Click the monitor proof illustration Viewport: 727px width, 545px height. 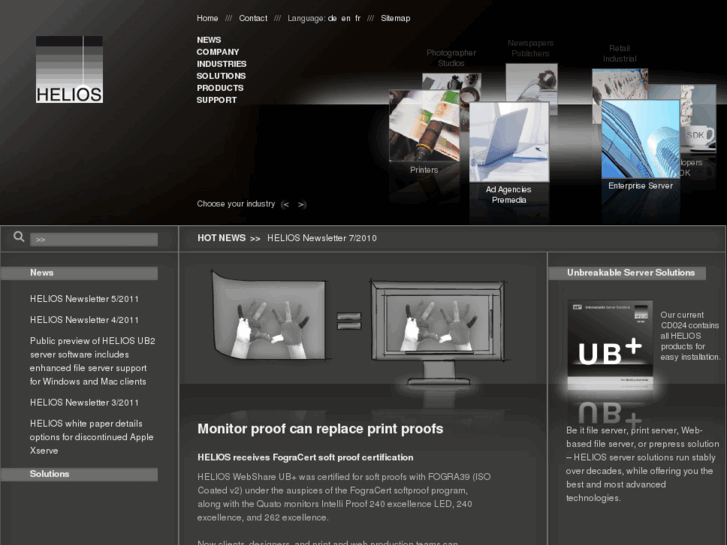pos(437,331)
